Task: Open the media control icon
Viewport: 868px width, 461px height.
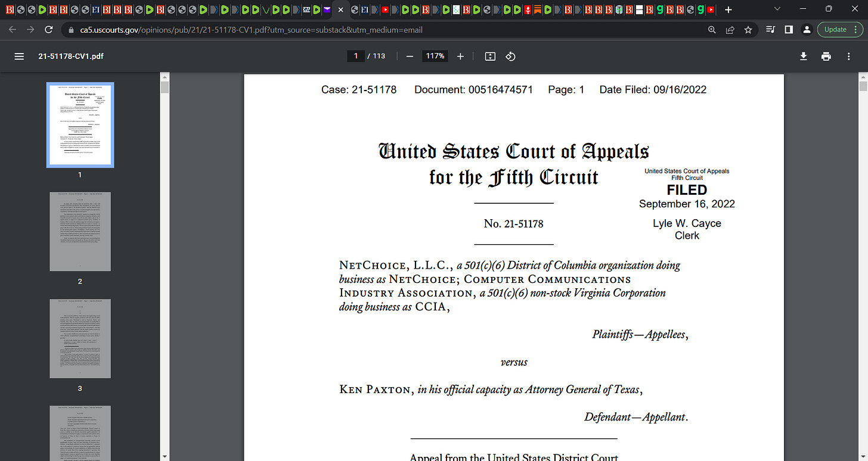Action: tap(770, 30)
